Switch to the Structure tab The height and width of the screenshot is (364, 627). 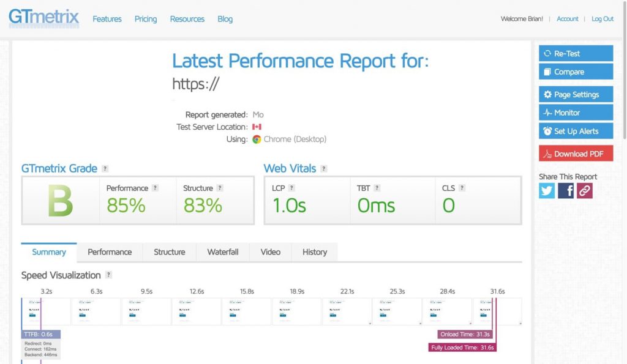point(170,252)
